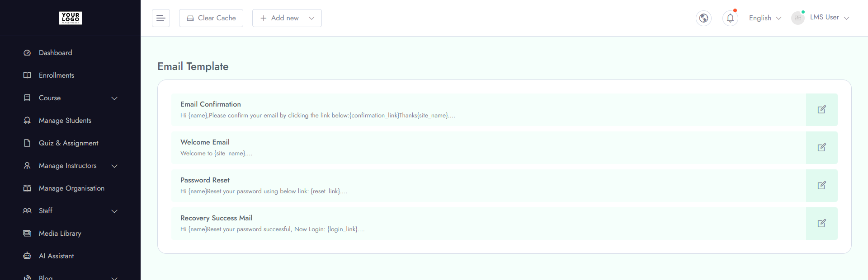Viewport: 868px width, 280px height.
Task: Click the LMS User avatar image
Action: click(x=798, y=18)
